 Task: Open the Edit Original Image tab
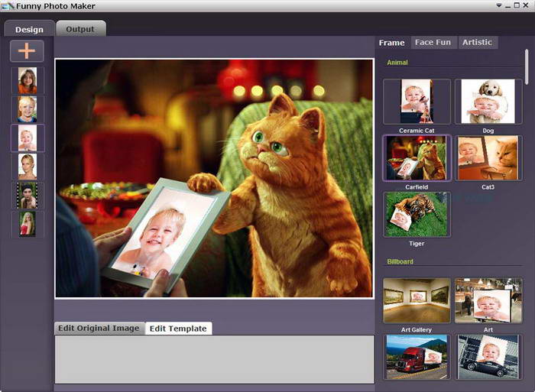(99, 328)
